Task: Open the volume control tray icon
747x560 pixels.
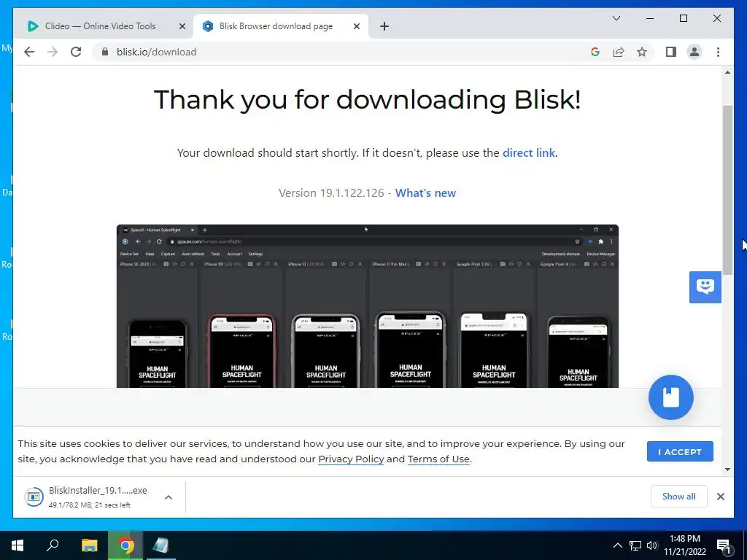Action: pos(651,545)
